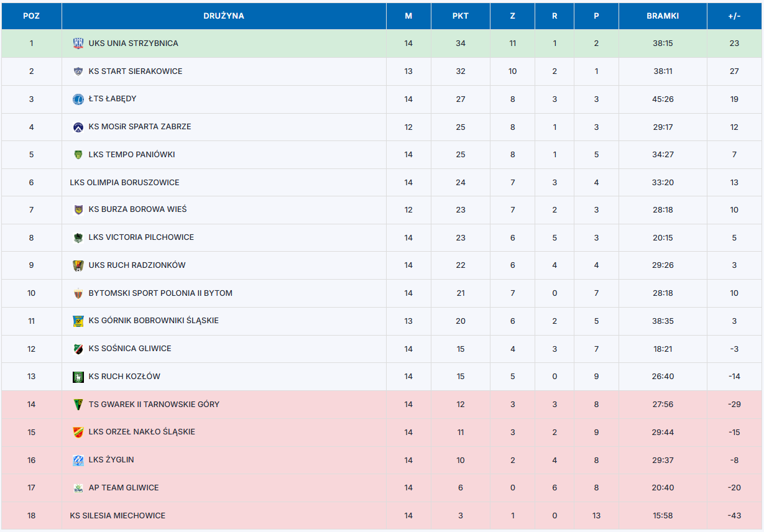
Task: Click the BRAMKI column header
Action: pyautogui.click(x=663, y=16)
